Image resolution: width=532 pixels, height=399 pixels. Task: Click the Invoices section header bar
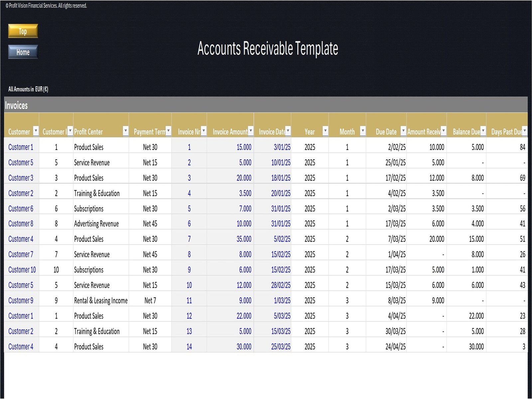[x=265, y=105]
